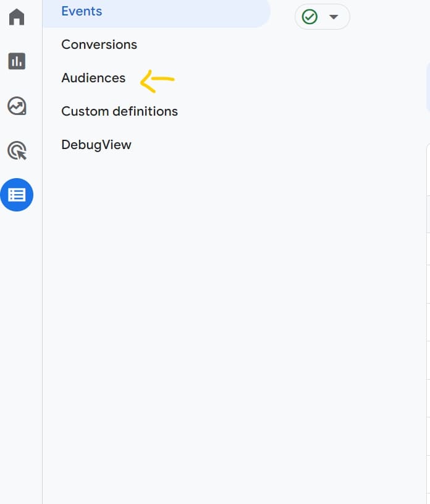The image size is (430, 504).
Task: Open the Events menu item
Action: [82, 11]
